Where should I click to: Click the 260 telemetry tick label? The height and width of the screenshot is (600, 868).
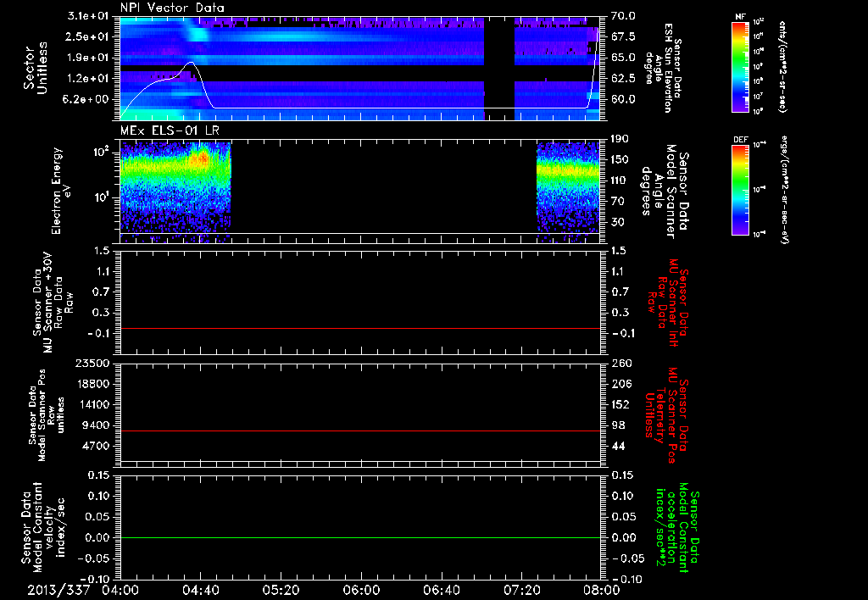coord(620,363)
